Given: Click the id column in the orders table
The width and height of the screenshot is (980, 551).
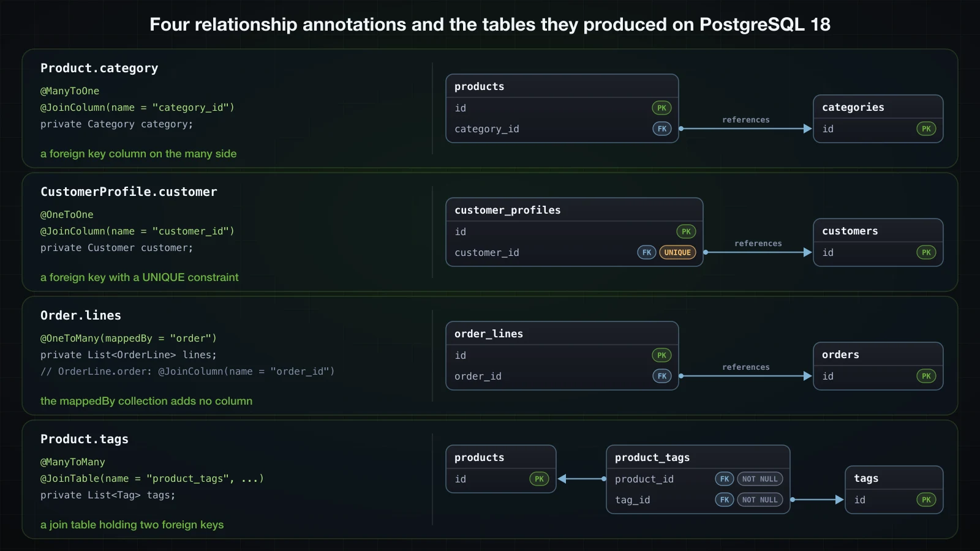Looking at the screenshot, I should coord(828,376).
